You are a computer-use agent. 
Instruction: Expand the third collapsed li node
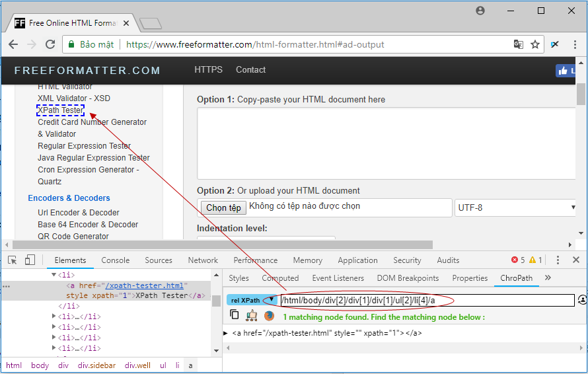coord(54,338)
